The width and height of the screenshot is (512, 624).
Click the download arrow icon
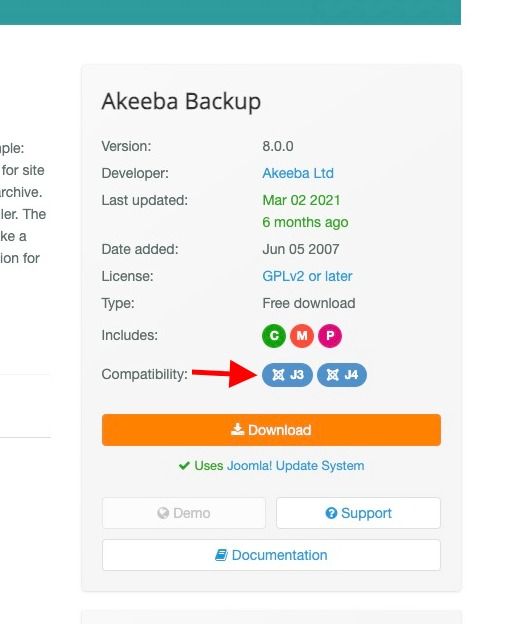coord(238,429)
